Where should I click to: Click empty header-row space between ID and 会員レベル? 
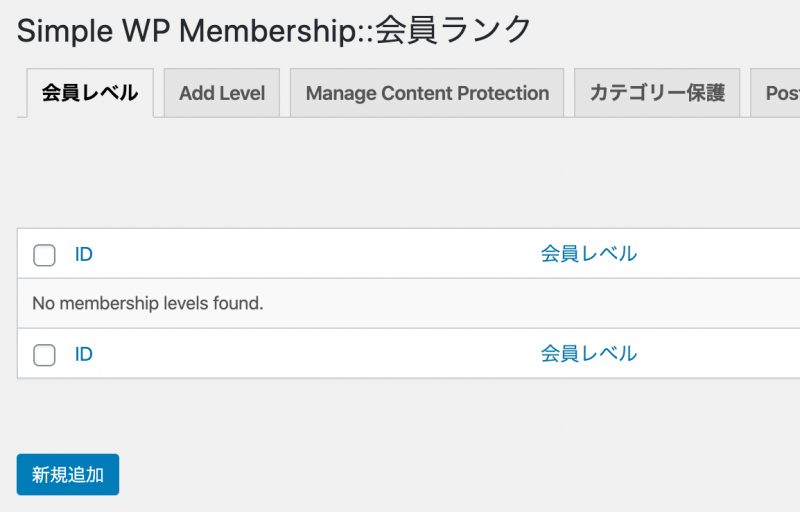[x=310, y=254]
